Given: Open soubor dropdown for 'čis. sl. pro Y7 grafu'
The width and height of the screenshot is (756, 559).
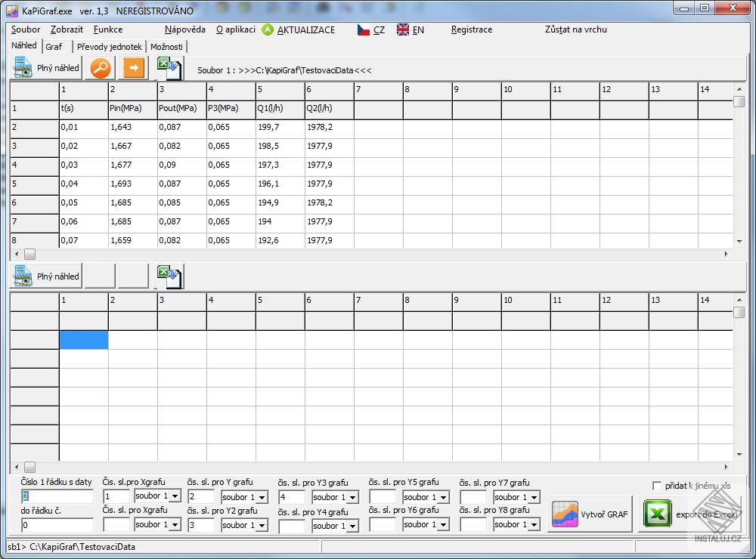Looking at the screenshot, I should click(534, 497).
